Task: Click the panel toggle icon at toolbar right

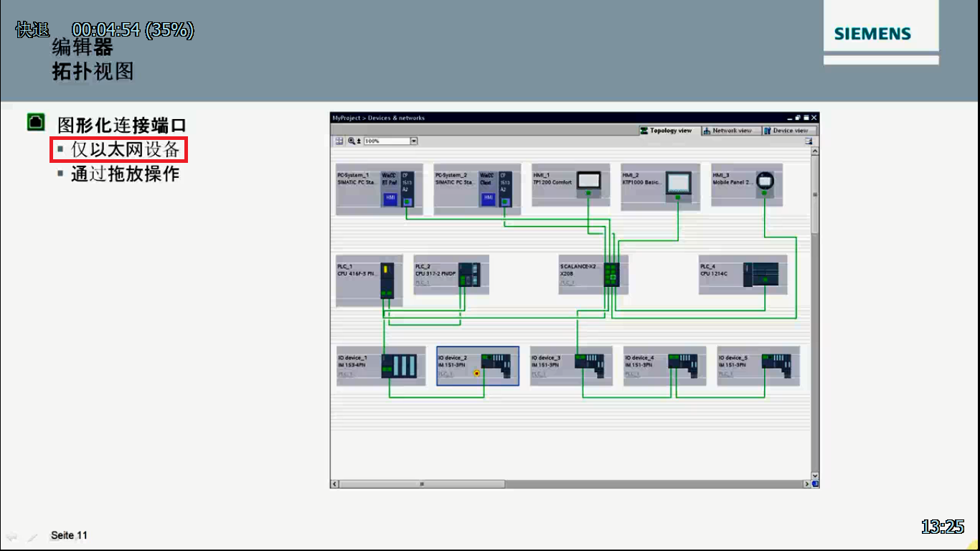Action: (808, 141)
